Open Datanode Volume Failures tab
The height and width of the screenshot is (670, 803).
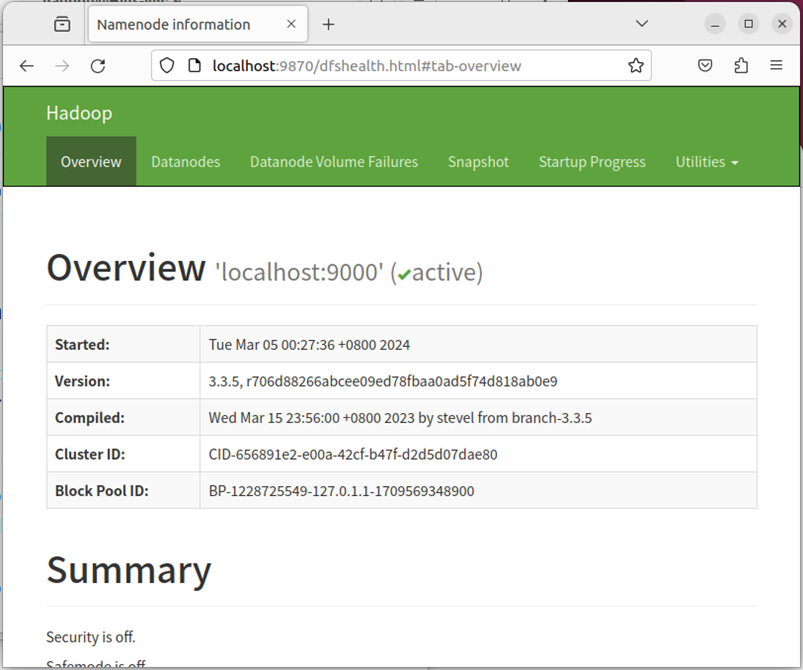point(334,162)
